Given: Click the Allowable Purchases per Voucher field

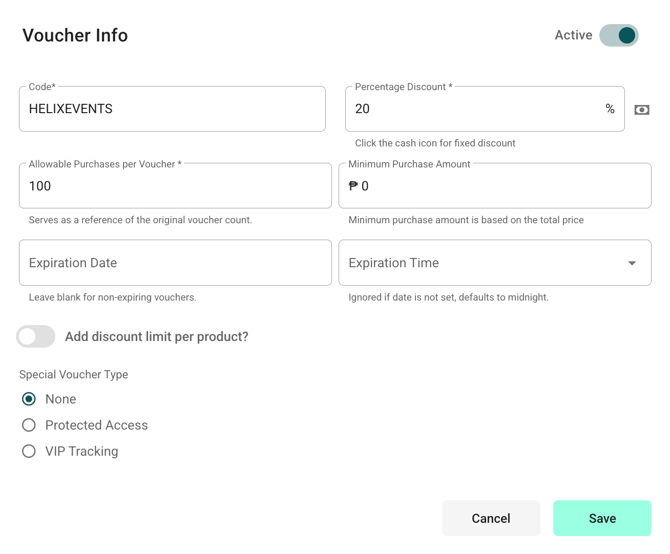Looking at the screenshot, I should (x=175, y=186).
